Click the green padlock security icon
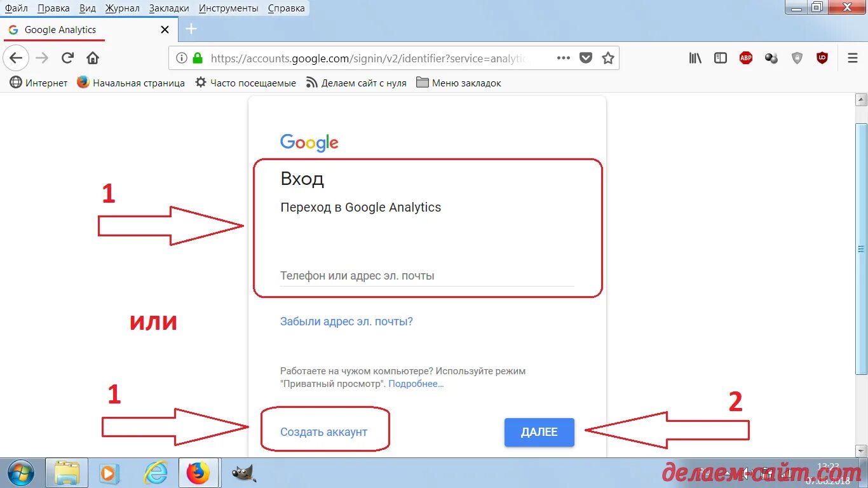868x488 pixels. [x=198, y=58]
